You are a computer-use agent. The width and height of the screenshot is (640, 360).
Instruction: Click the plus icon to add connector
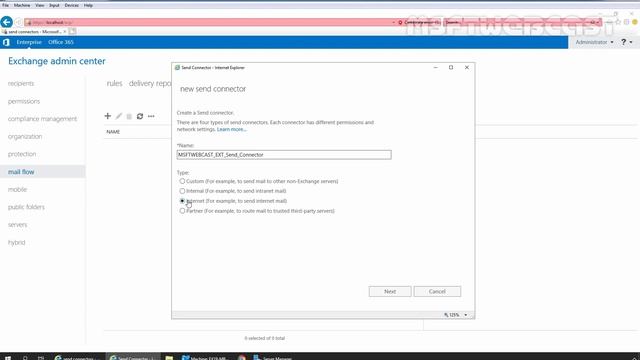click(x=107, y=116)
